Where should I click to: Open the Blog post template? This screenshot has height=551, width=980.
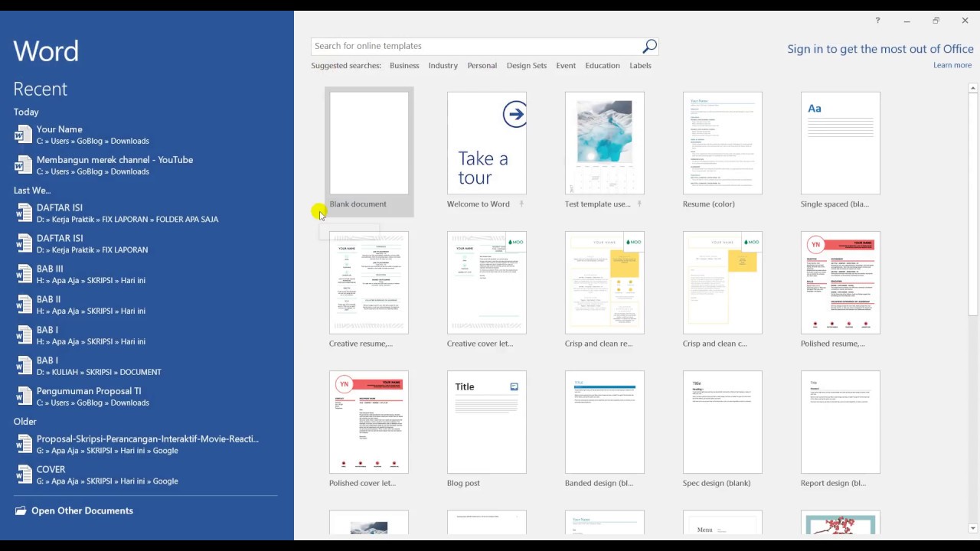[487, 422]
